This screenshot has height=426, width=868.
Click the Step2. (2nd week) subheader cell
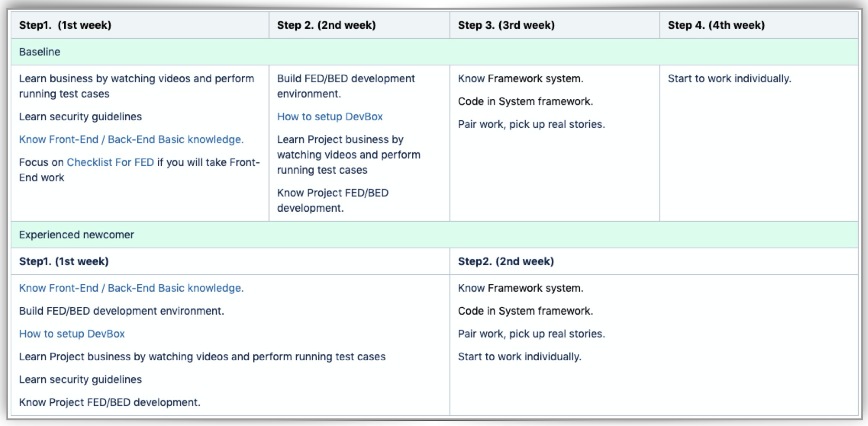654,261
